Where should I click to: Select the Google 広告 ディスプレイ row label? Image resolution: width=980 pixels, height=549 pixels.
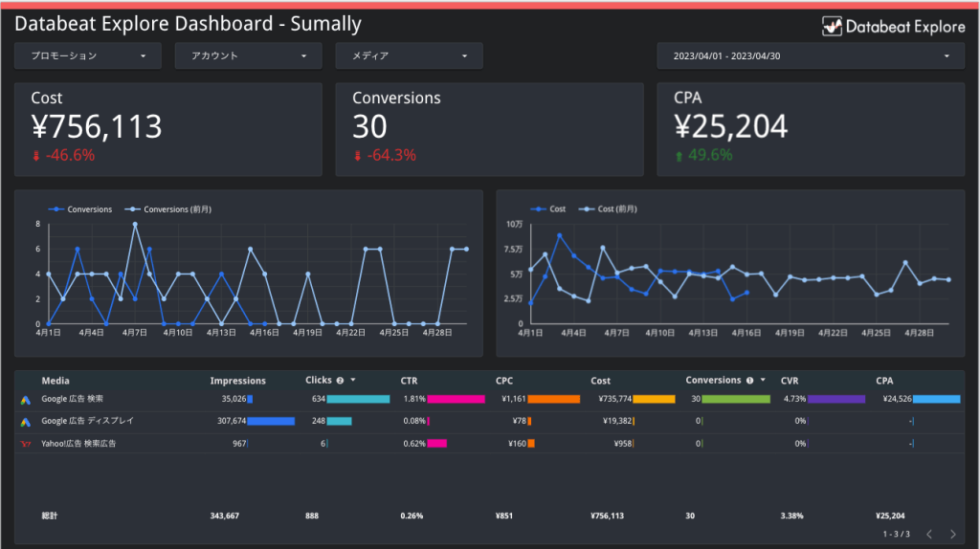(x=87, y=421)
